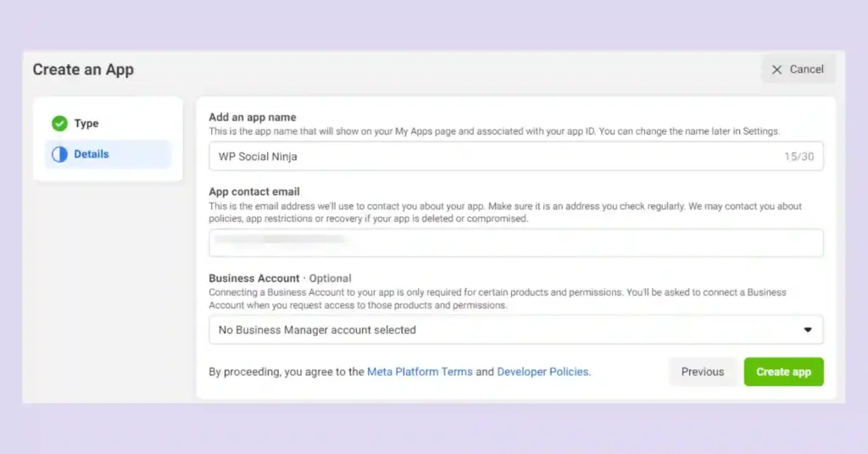Viewport: 868px width, 454px height.
Task: Click the dropdown arrow in Business Account selector
Action: (x=808, y=330)
